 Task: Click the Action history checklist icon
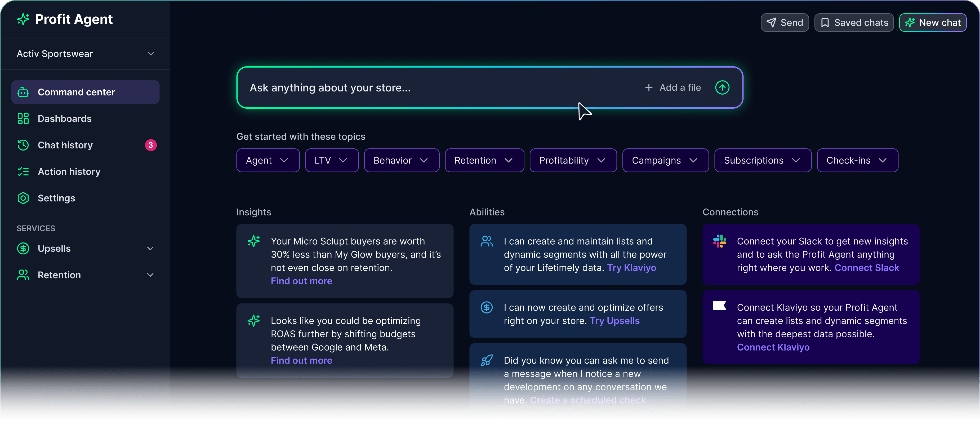pyautogui.click(x=23, y=172)
